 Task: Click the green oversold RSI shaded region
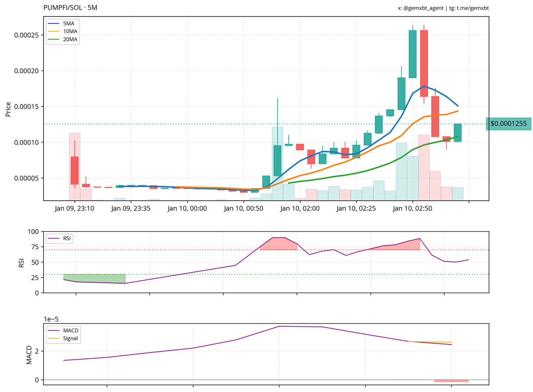[94, 278]
